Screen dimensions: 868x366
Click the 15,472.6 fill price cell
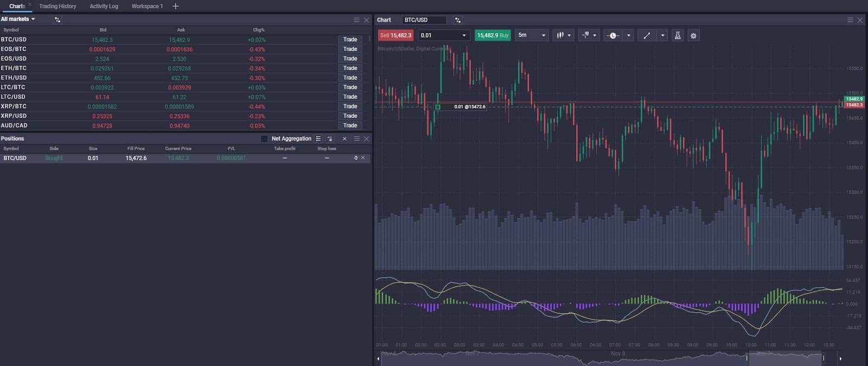(x=136, y=158)
